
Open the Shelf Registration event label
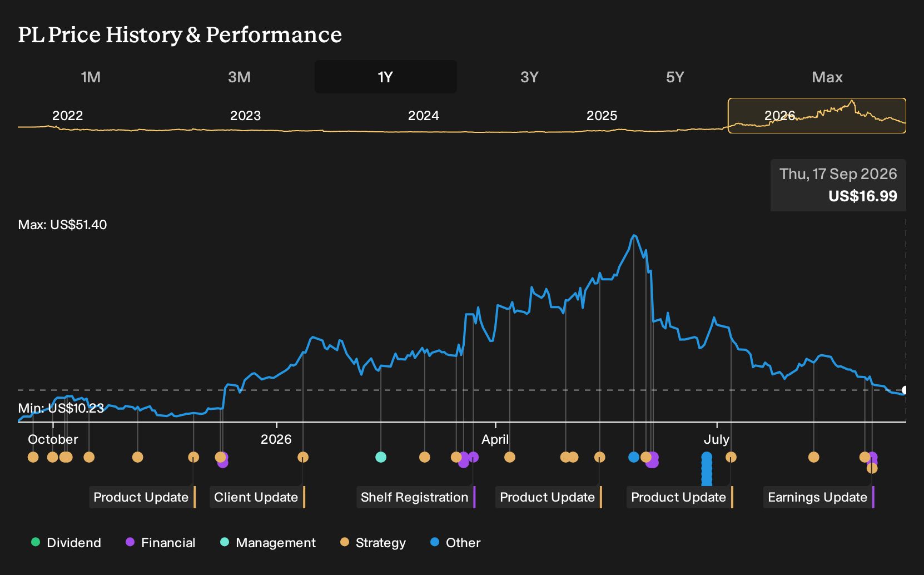coord(416,497)
